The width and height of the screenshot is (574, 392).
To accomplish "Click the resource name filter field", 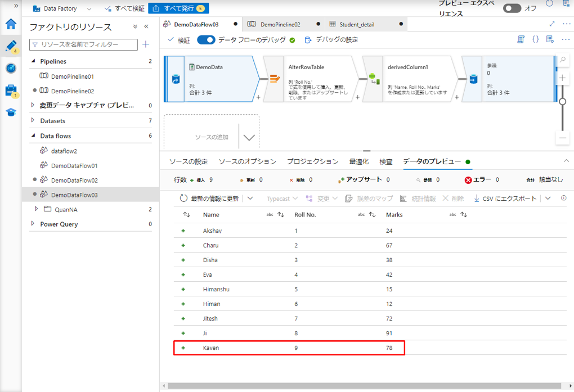I will tap(83, 44).
